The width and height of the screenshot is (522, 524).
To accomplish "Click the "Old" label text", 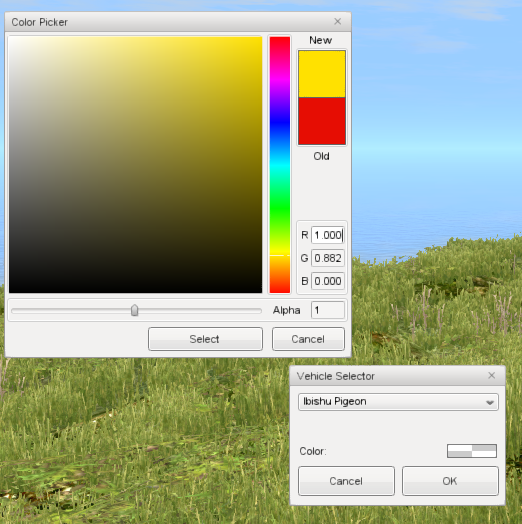I will 321,156.
